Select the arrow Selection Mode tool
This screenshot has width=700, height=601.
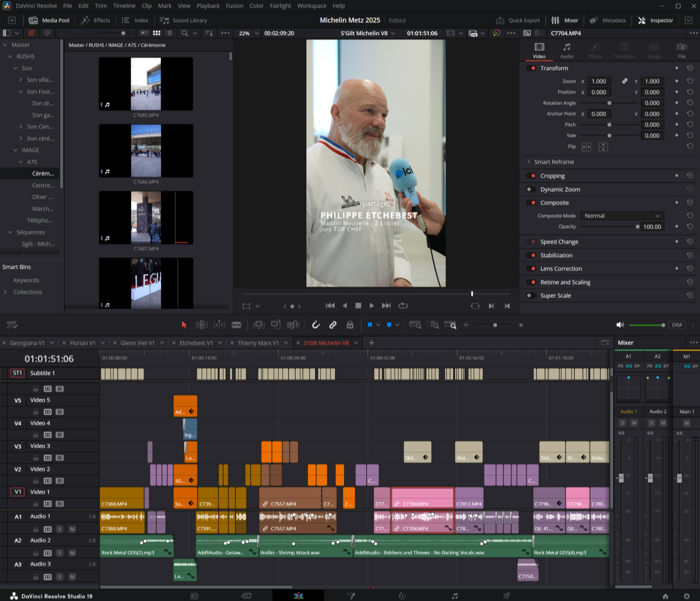pyautogui.click(x=184, y=325)
